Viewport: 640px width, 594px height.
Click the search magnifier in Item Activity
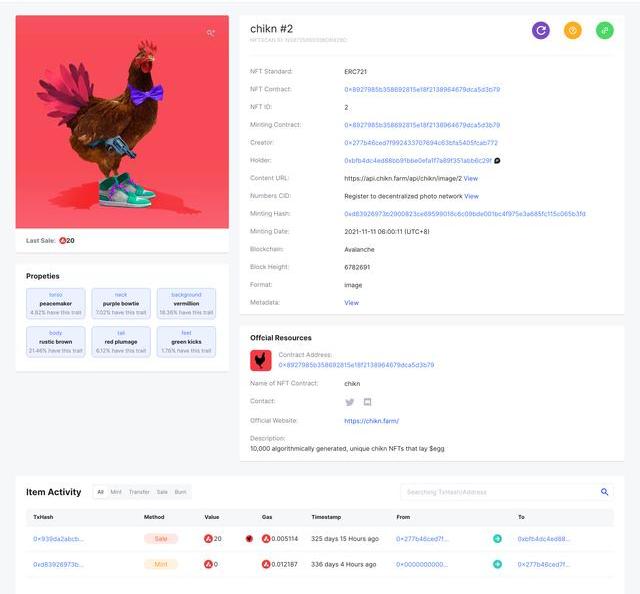tap(604, 492)
